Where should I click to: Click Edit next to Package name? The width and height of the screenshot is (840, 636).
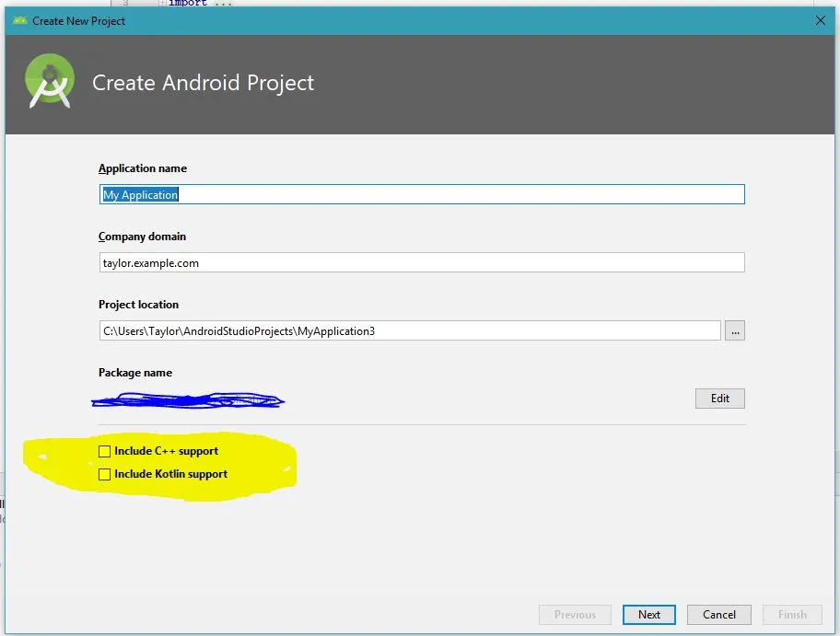(720, 399)
